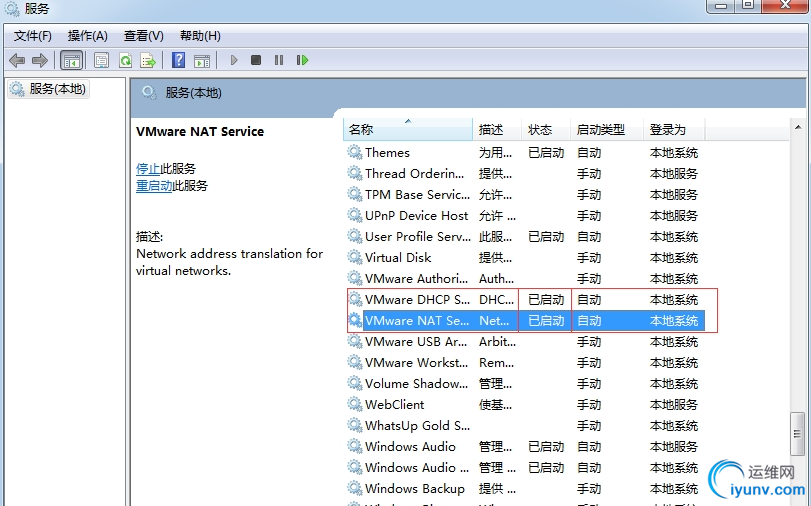Click the gear icon beside Themes
The image size is (811, 506).
tap(355, 152)
